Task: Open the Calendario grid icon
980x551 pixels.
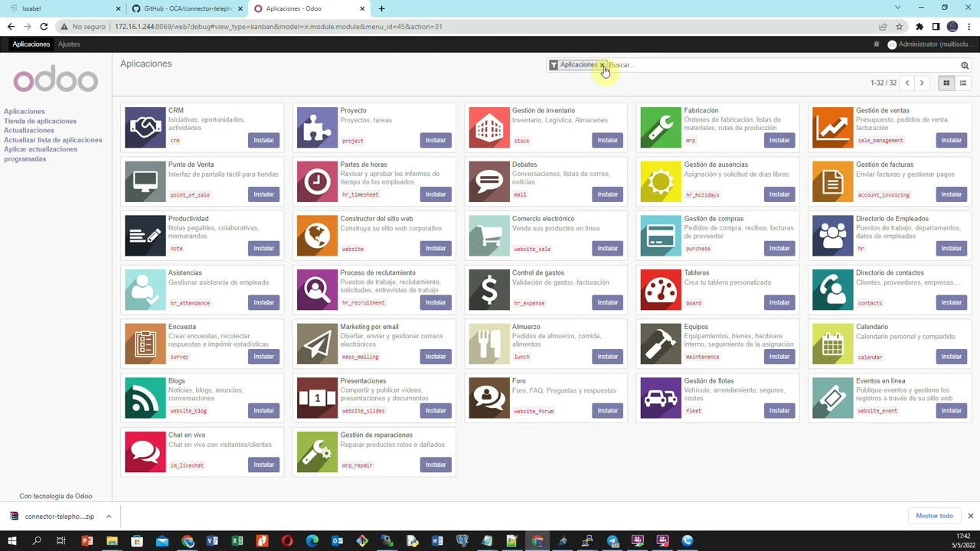Action: (x=833, y=344)
